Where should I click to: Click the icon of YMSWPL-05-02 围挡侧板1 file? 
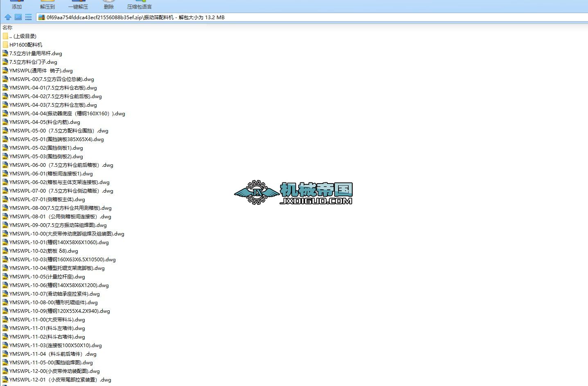pyautogui.click(x=5, y=148)
